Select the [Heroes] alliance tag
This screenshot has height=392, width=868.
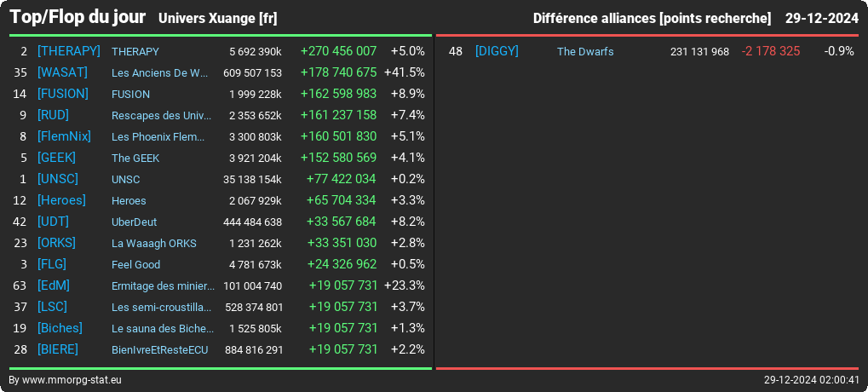tap(61, 200)
